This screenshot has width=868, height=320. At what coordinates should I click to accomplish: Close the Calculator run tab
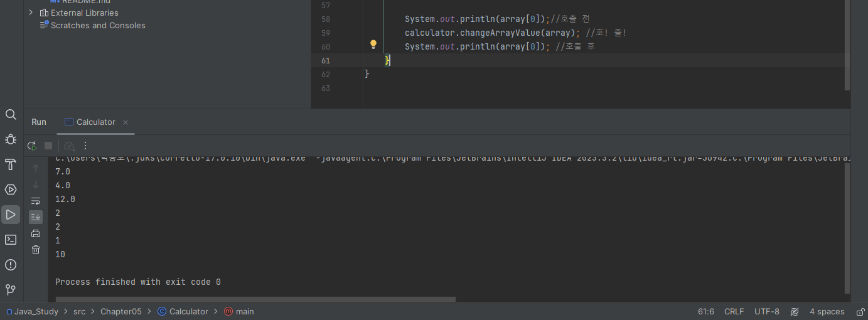126,122
